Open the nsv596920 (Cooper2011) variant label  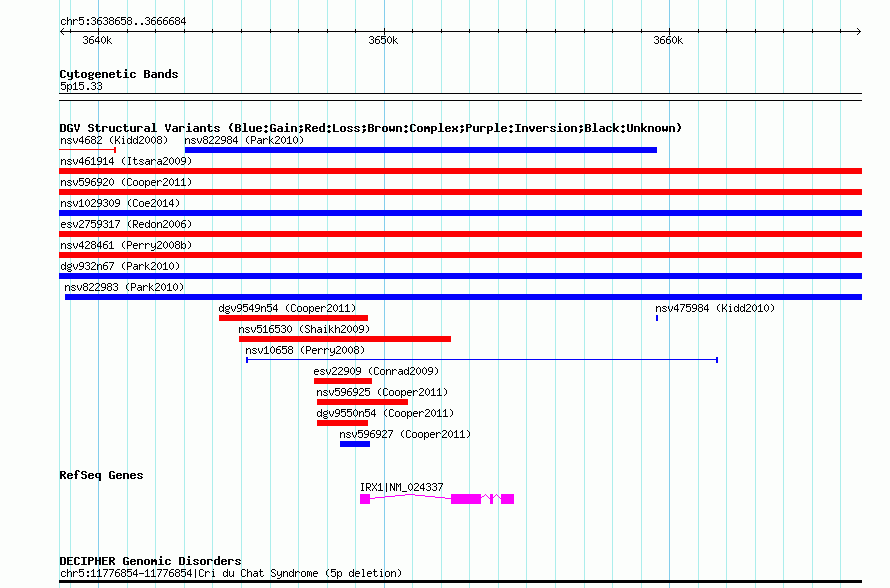pos(126,182)
